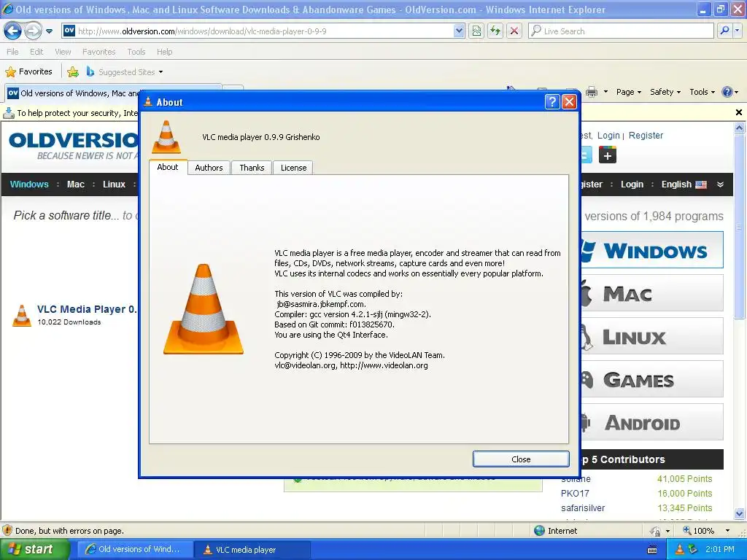Open the Favorites menu
This screenshot has height=560, width=747.
[98, 52]
